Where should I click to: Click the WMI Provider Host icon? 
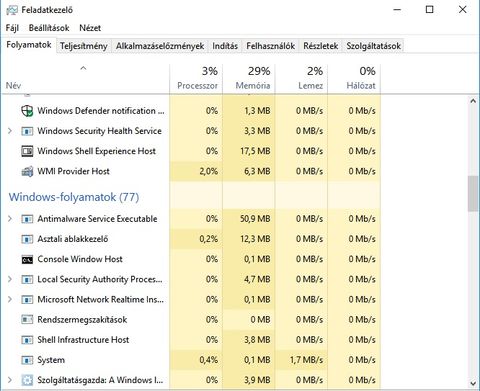[27, 171]
